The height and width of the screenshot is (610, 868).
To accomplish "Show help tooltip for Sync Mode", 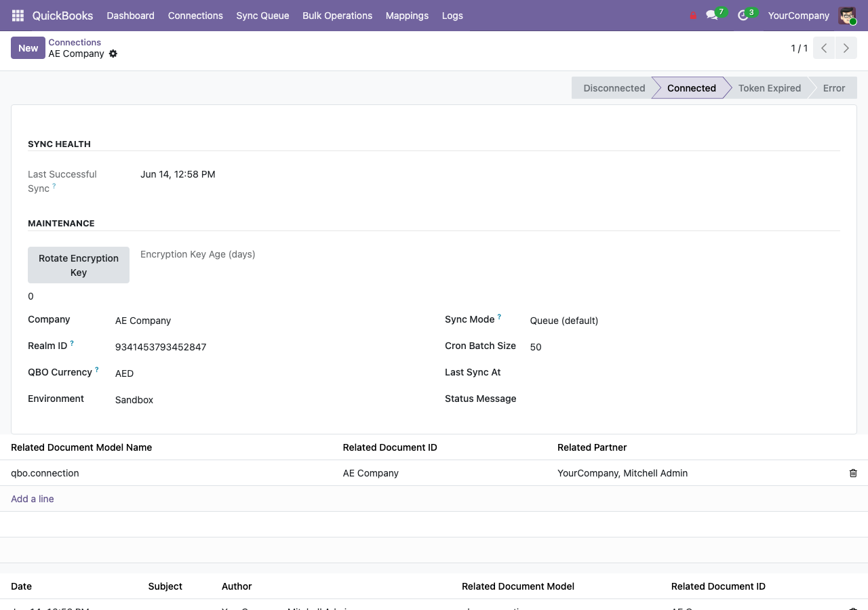I will click(x=499, y=317).
